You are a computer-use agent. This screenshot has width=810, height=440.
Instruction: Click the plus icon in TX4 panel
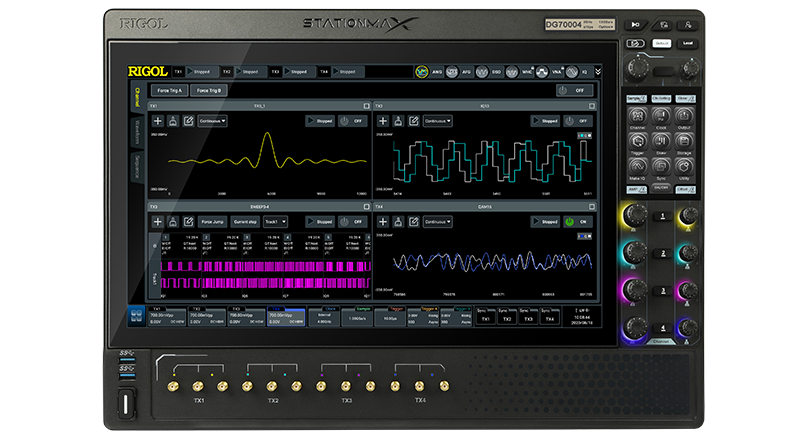click(x=381, y=221)
